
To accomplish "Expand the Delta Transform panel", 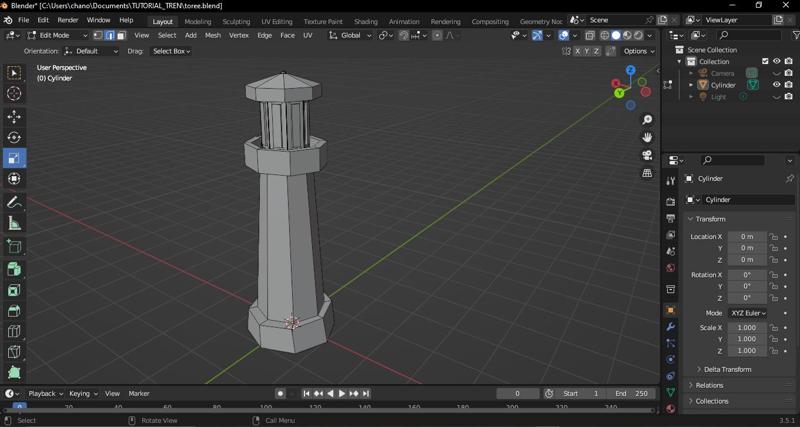I will tap(727, 369).
